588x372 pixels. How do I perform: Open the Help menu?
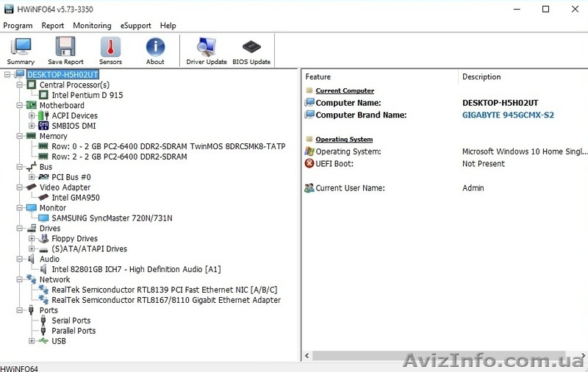(168, 26)
